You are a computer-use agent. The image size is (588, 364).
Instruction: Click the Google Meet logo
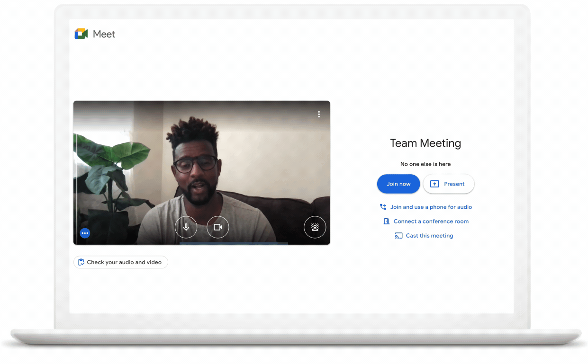coord(81,34)
